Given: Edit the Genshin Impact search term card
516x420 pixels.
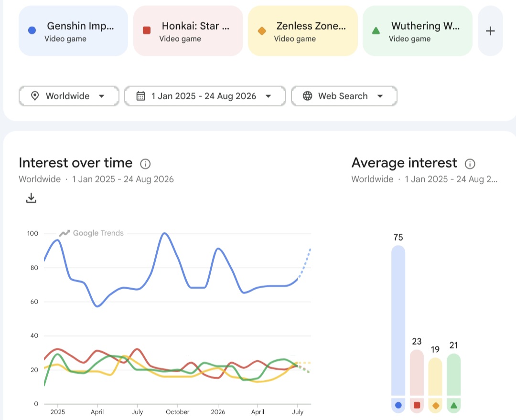Looking at the screenshot, I should (74, 31).
